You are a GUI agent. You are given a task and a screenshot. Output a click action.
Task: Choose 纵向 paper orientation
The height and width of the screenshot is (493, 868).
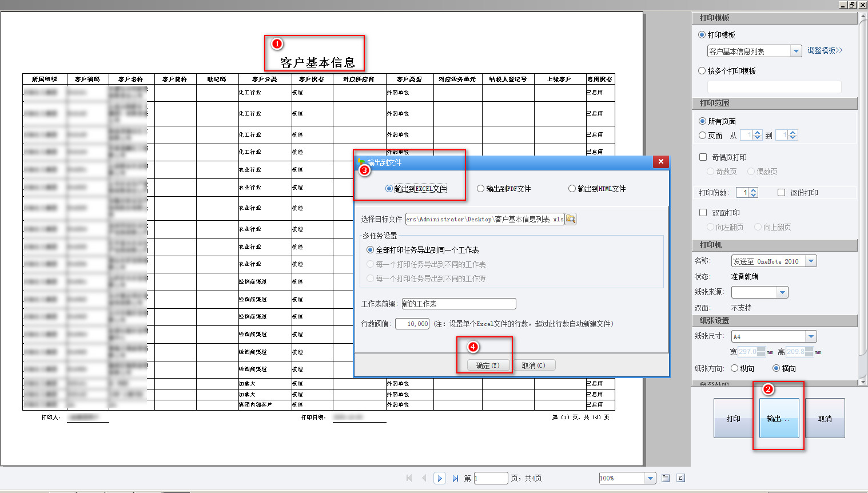point(735,368)
